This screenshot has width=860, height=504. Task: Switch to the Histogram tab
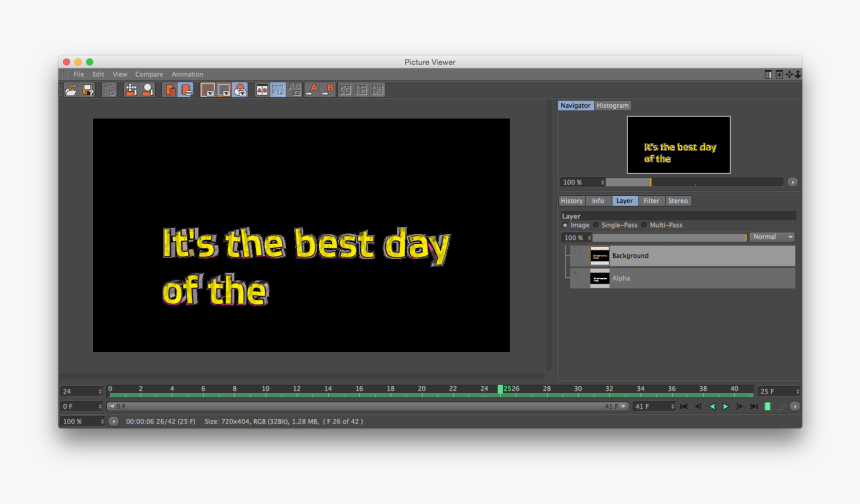(612, 105)
